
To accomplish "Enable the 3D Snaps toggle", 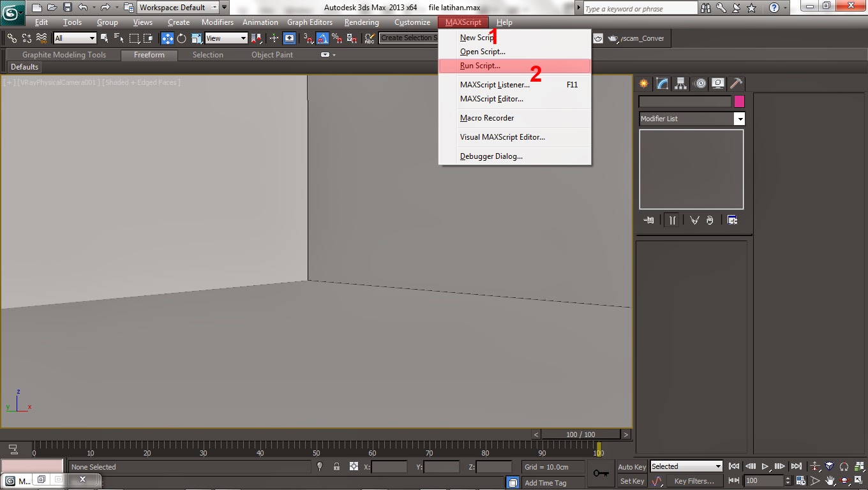I will (x=309, y=38).
